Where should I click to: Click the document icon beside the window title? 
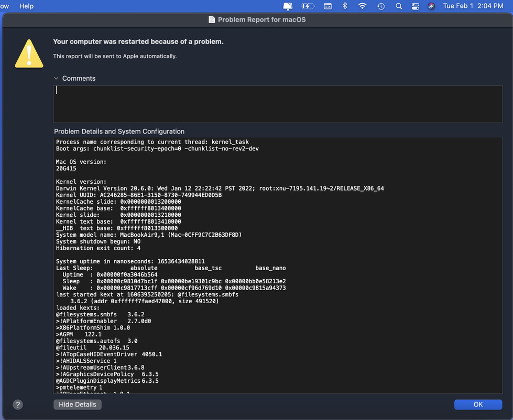(212, 19)
